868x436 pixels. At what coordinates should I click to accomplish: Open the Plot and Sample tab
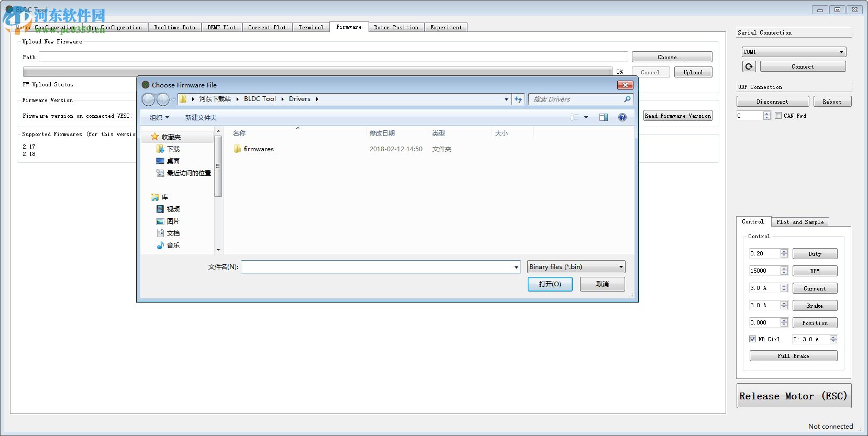click(800, 222)
